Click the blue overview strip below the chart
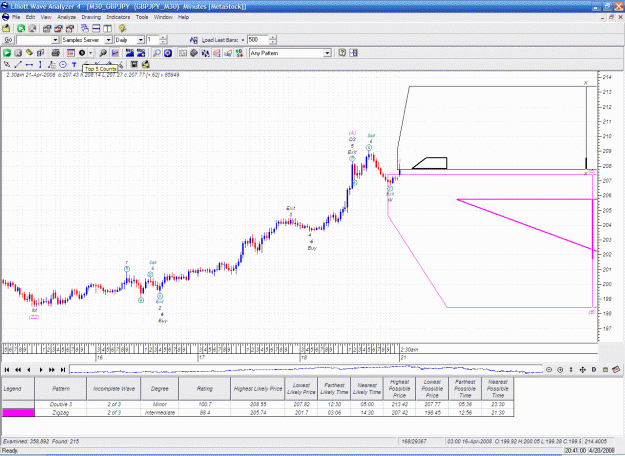 click(306, 370)
